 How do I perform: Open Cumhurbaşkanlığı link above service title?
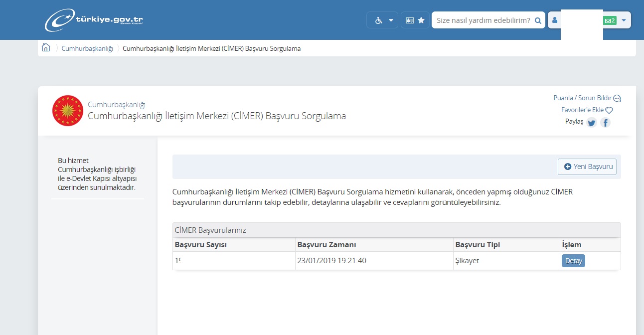tap(116, 105)
